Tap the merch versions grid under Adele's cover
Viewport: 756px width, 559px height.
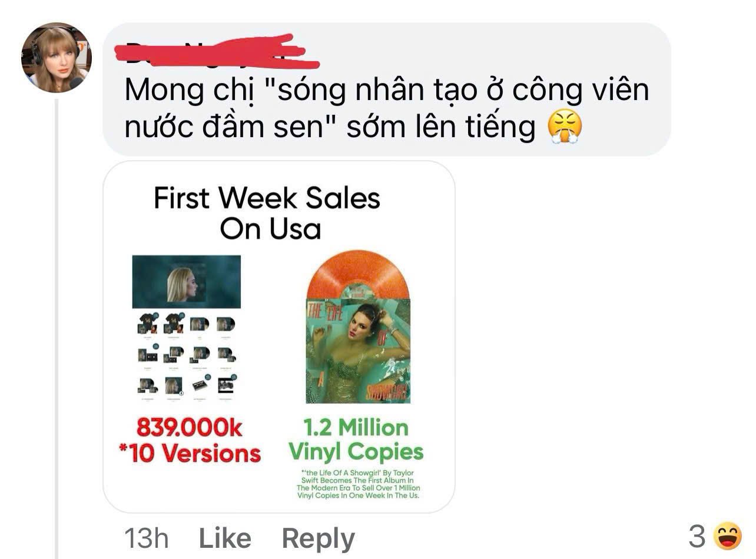pos(187,356)
